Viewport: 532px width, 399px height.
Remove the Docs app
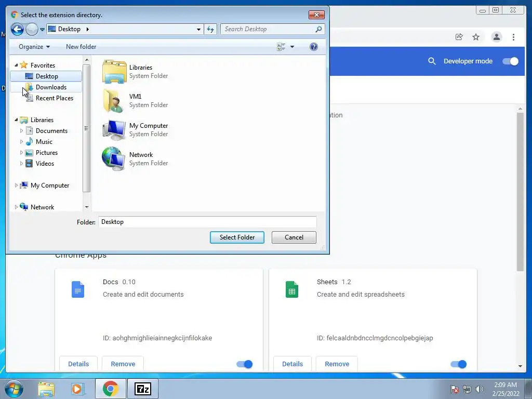pyautogui.click(x=123, y=364)
